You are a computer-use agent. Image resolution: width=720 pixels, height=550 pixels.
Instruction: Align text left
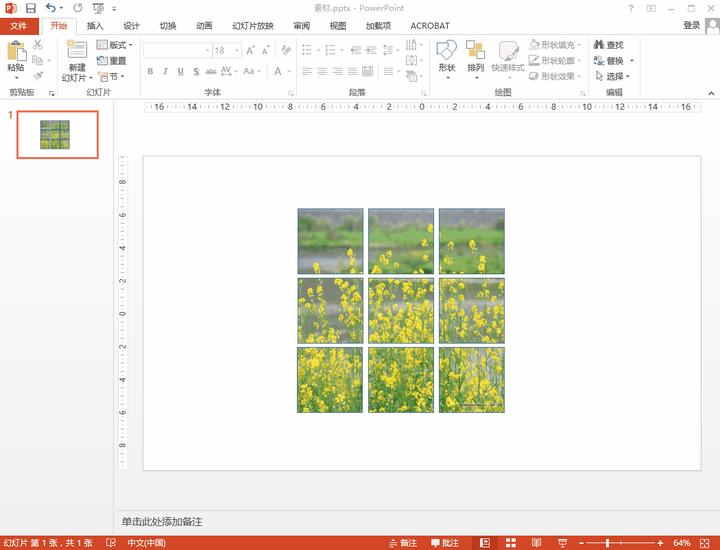pos(307,71)
